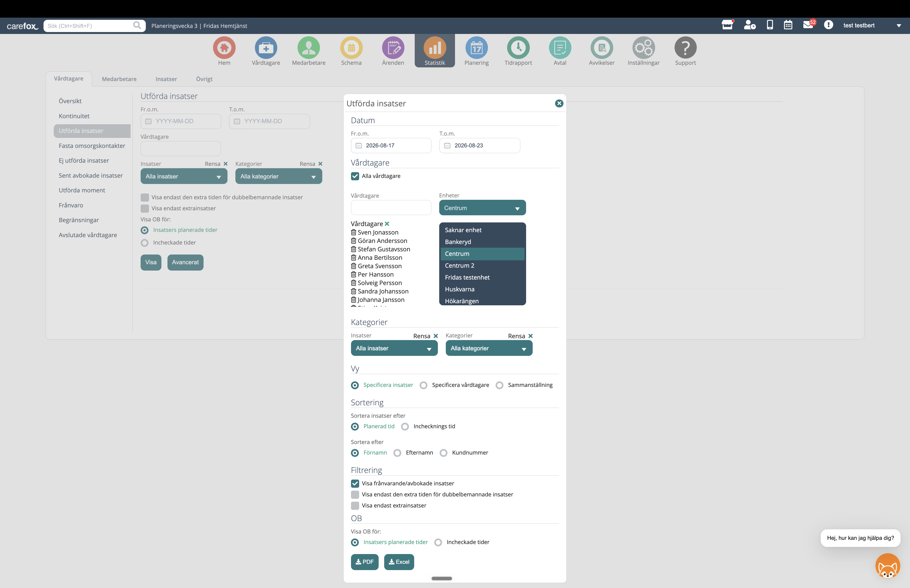Open the Planering calendar icon
910x588 pixels.
tap(477, 48)
